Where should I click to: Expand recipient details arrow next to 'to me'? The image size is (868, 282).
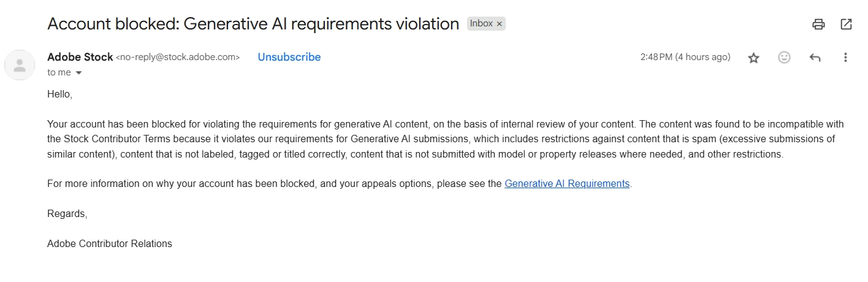click(x=78, y=73)
